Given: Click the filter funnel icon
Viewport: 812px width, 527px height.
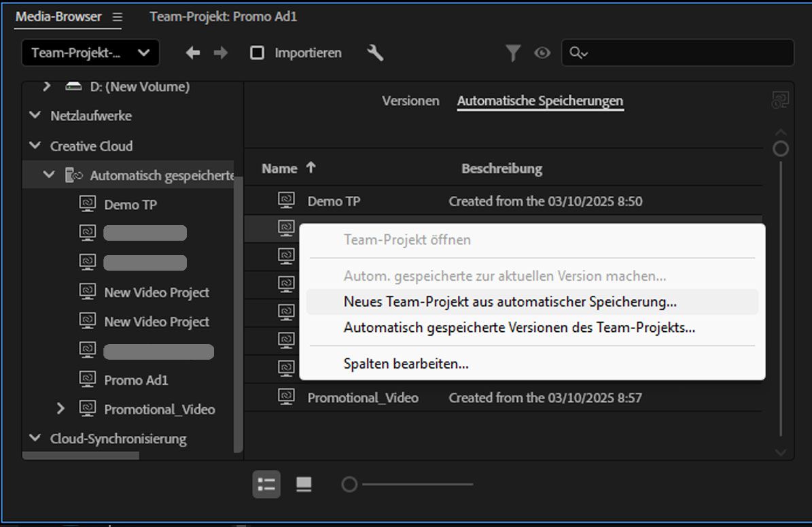Looking at the screenshot, I should (x=513, y=53).
